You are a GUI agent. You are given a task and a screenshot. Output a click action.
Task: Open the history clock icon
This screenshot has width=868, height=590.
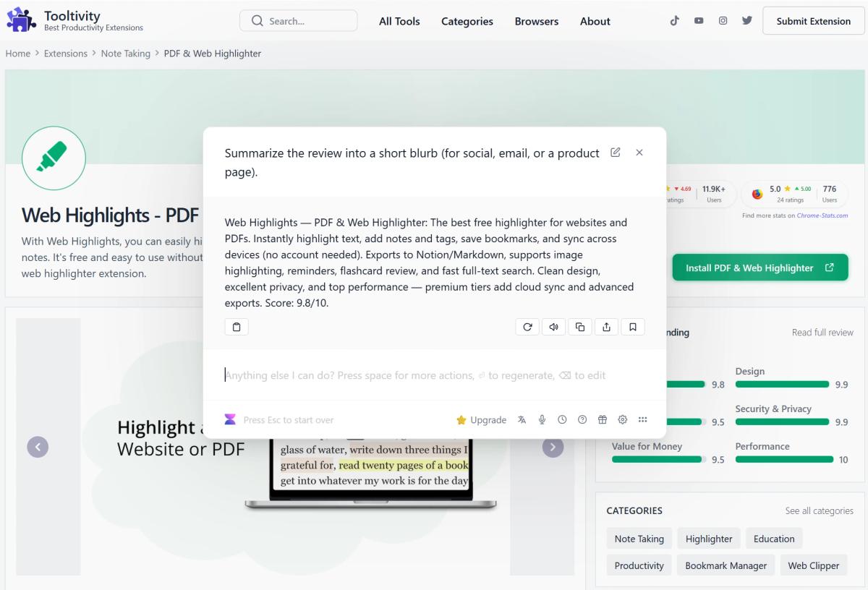(562, 419)
